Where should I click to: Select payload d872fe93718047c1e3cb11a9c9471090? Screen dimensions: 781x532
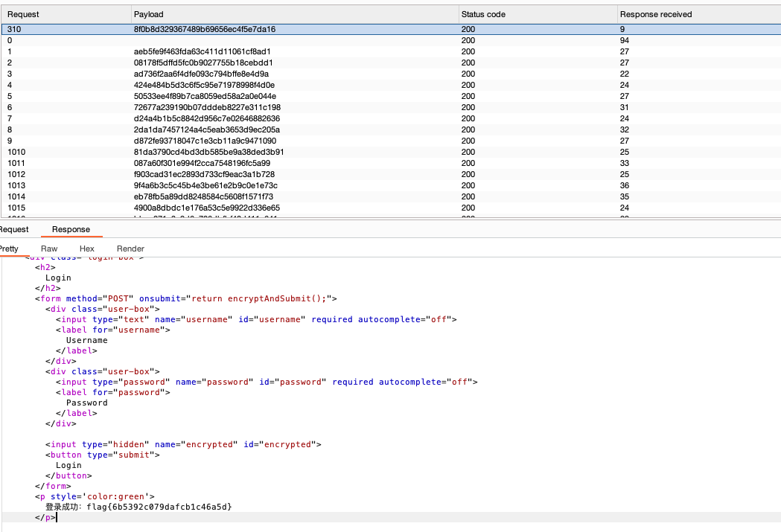point(205,141)
